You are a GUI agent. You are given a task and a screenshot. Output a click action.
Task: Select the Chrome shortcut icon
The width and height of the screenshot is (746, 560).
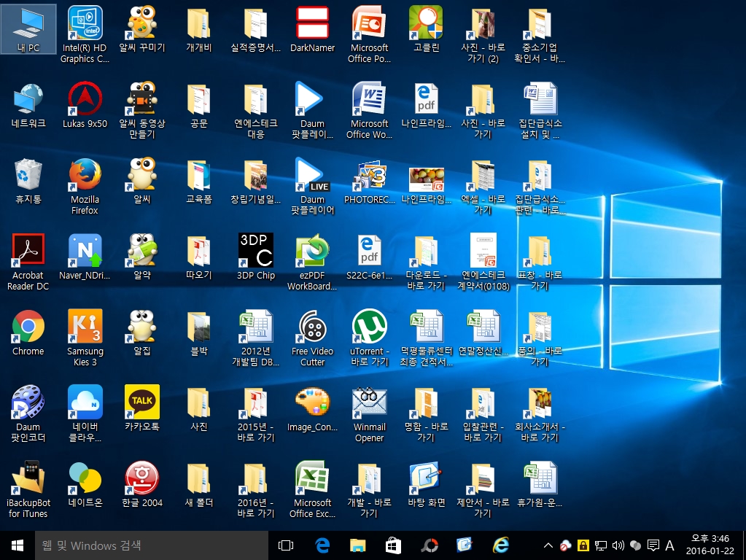28,332
